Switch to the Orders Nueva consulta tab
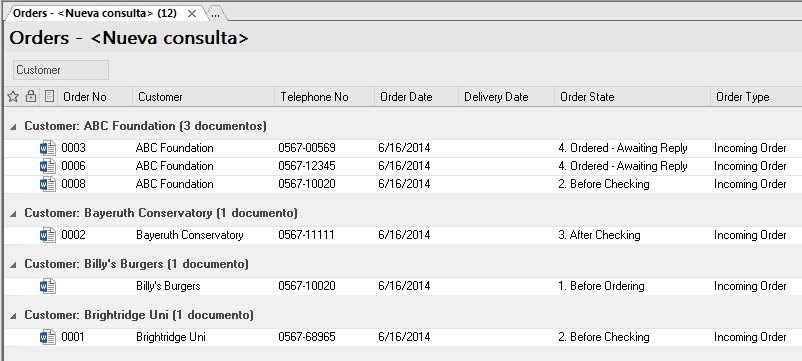The width and height of the screenshot is (802, 361). click(95, 14)
